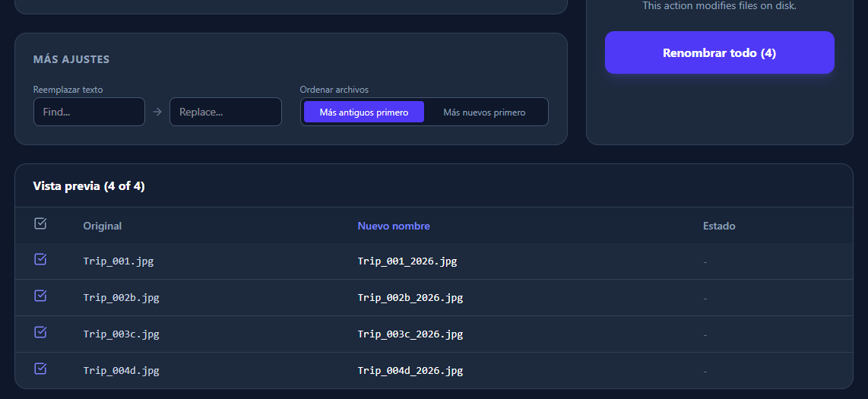Click the Nuevo nombre column header
Viewport: 868px width, 399px height.
coord(394,226)
